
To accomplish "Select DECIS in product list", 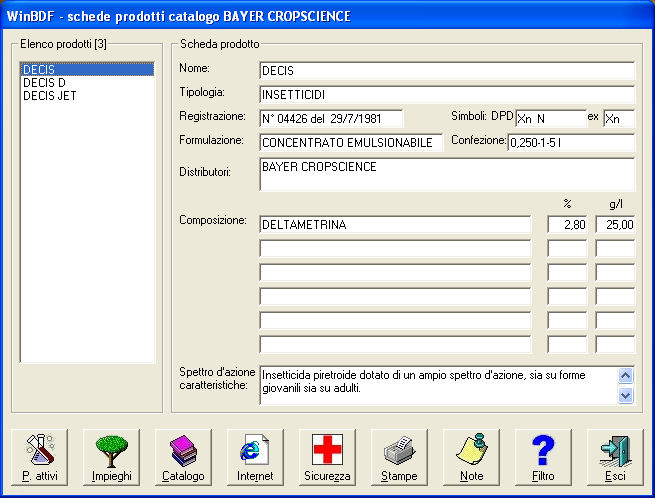I will 87,69.
